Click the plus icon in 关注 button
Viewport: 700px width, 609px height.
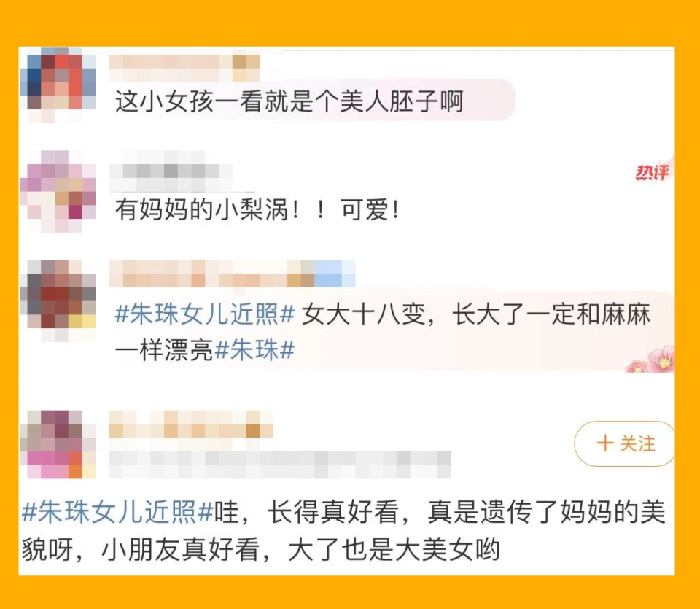[x=605, y=443]
